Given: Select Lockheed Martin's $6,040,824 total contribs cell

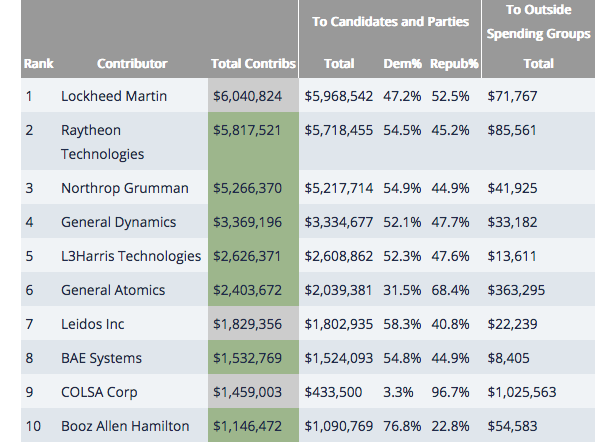Looking at the screenshot, I should [x=254, y=96].
